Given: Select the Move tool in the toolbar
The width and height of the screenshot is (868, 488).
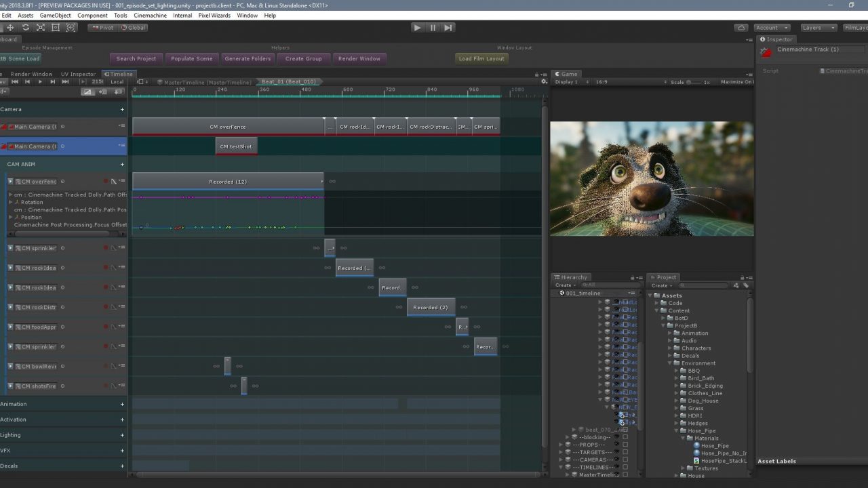Looking at the screenshot, I should point(10,28).
